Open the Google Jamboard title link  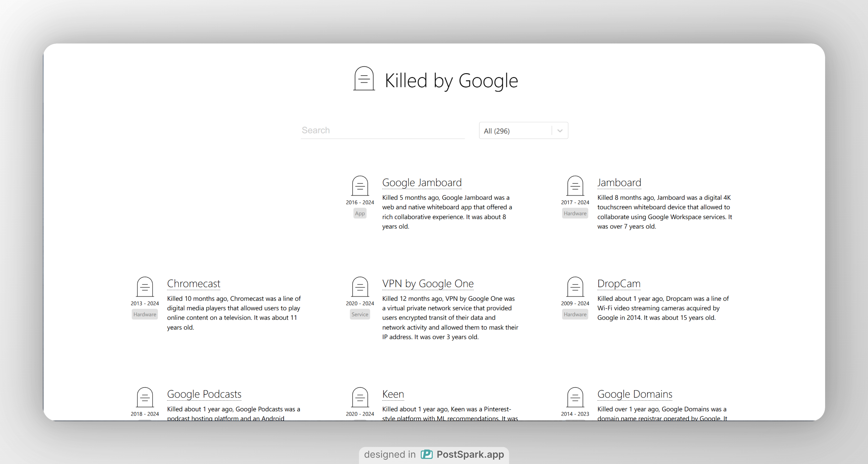422,182
